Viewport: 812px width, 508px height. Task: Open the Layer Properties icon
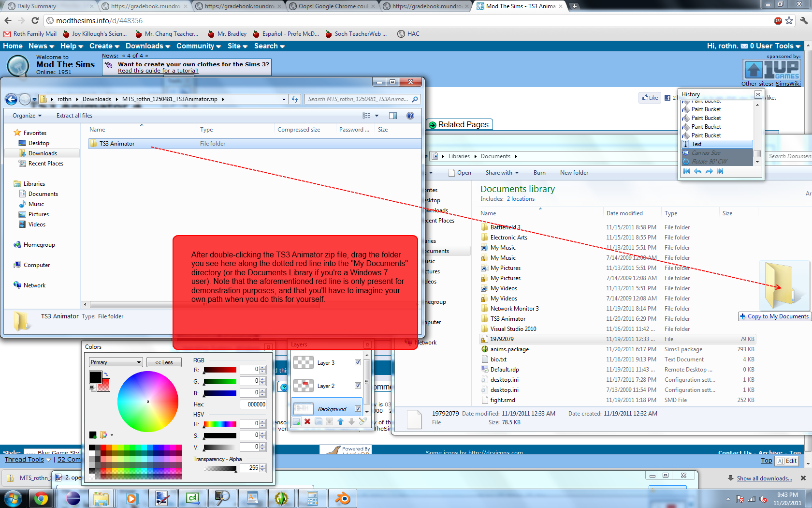coord(362,421)
